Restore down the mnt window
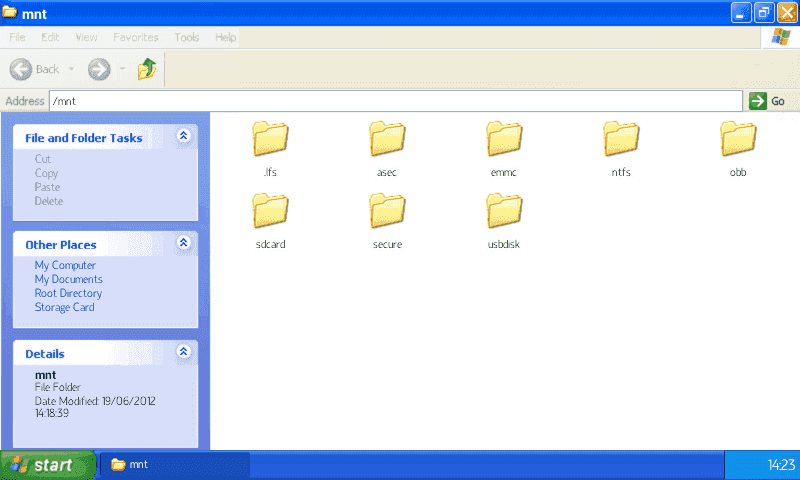 click(x=764, y=13)
